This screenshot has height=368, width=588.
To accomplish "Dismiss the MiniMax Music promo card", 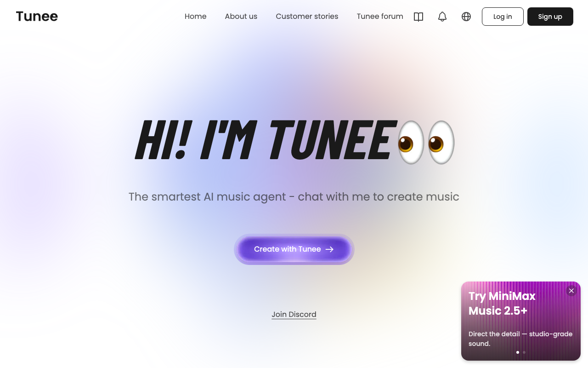I will point(571,291).
